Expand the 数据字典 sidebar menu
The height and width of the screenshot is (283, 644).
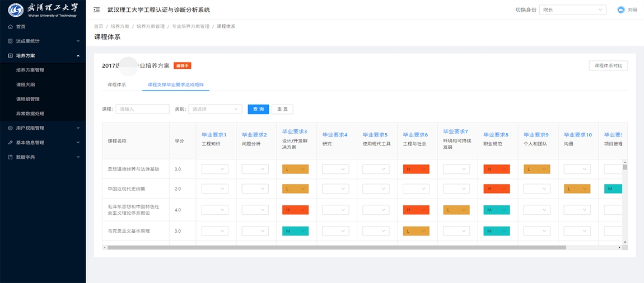click(43, 157)
